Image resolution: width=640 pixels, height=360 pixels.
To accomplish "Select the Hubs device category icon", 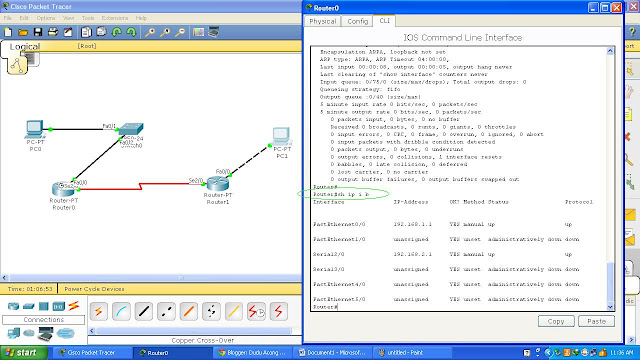I will click(44, 306).
